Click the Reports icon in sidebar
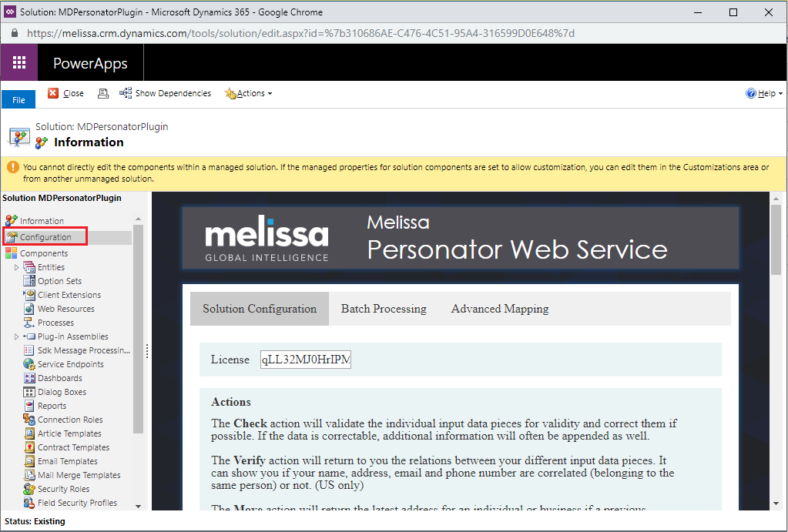Viewport: 788px width, 532px height. 29,406
